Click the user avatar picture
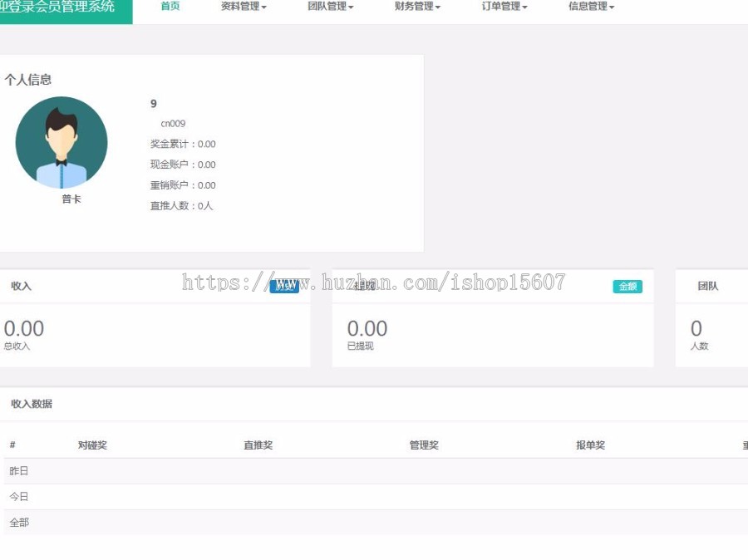Viewport: 748px width, 560px height. point(62,142)
